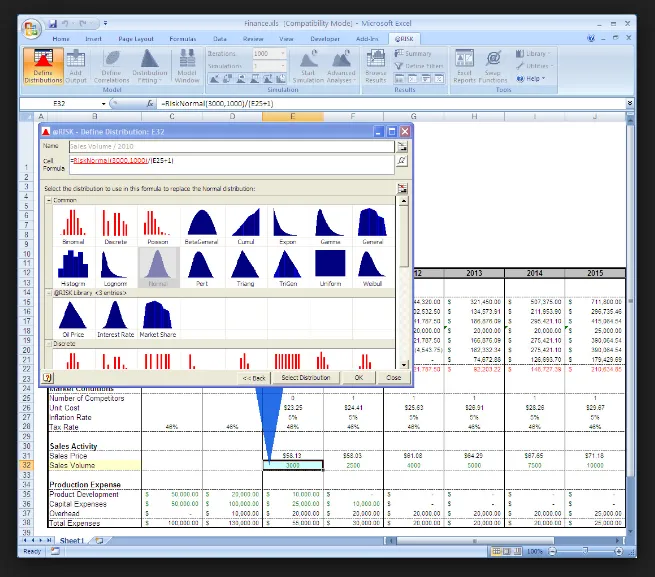Open the Utilities dropdown in Tools
The width and height of the screenshot is (655, 577).
(534, 66)
